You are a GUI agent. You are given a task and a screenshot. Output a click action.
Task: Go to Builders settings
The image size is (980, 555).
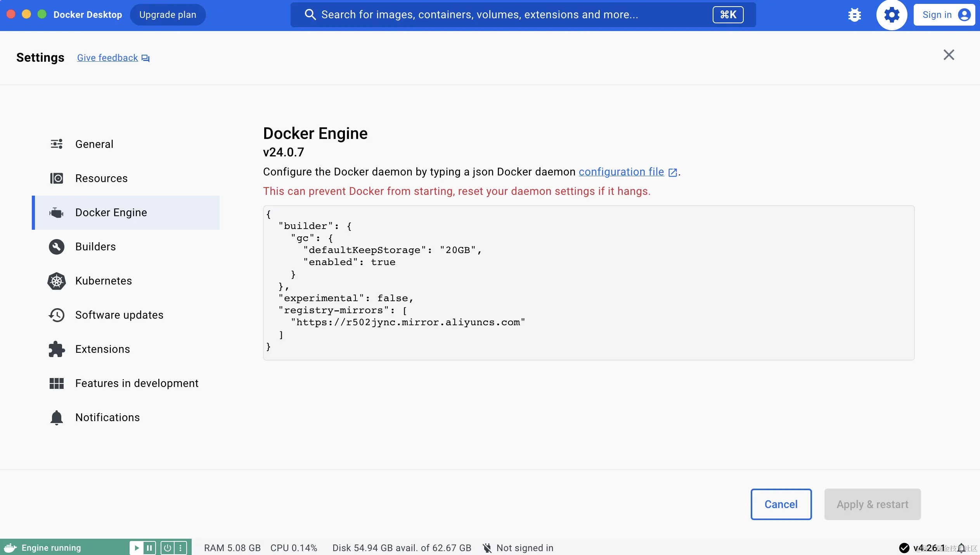click(95, 246)
